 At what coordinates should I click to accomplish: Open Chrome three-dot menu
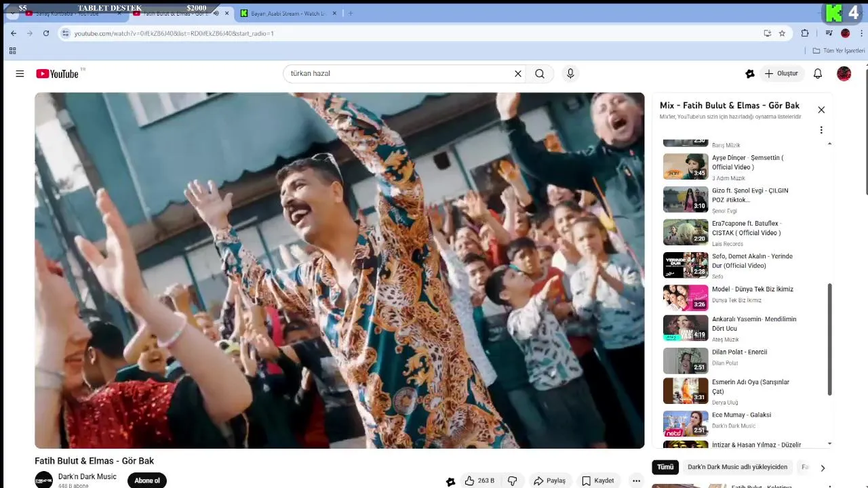point(862,33)
